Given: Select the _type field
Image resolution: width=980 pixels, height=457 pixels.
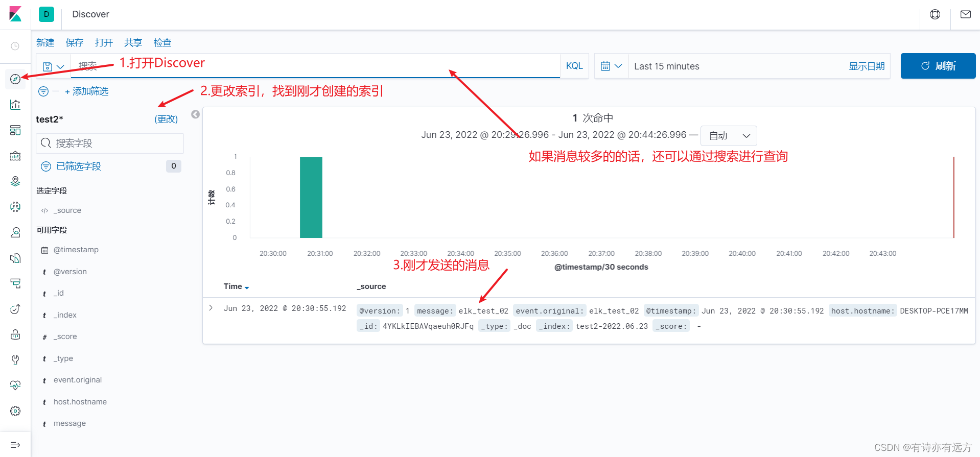Looking at the screenshot, I should (x=63, y=358).
